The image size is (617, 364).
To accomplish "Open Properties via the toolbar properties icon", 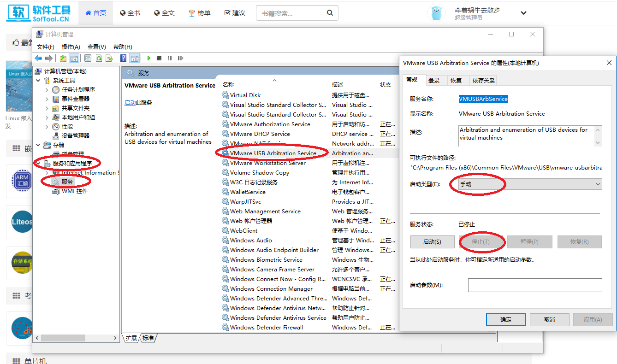I will [x=88, y=58].
